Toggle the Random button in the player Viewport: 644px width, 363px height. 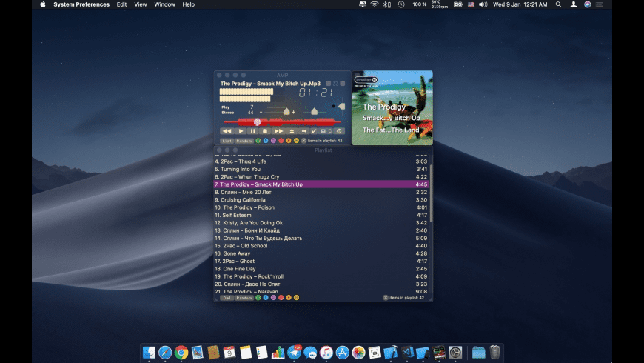tap(244, 140)
